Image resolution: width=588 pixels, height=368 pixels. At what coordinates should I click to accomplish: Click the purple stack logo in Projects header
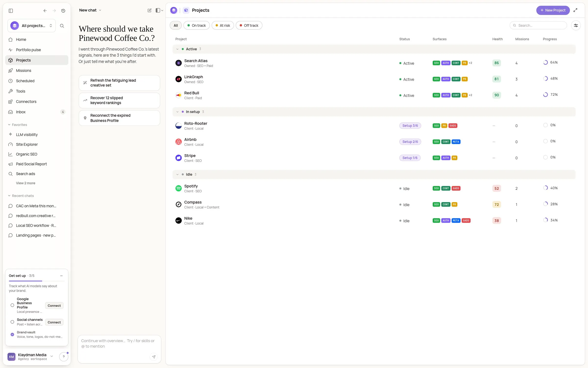174,10
